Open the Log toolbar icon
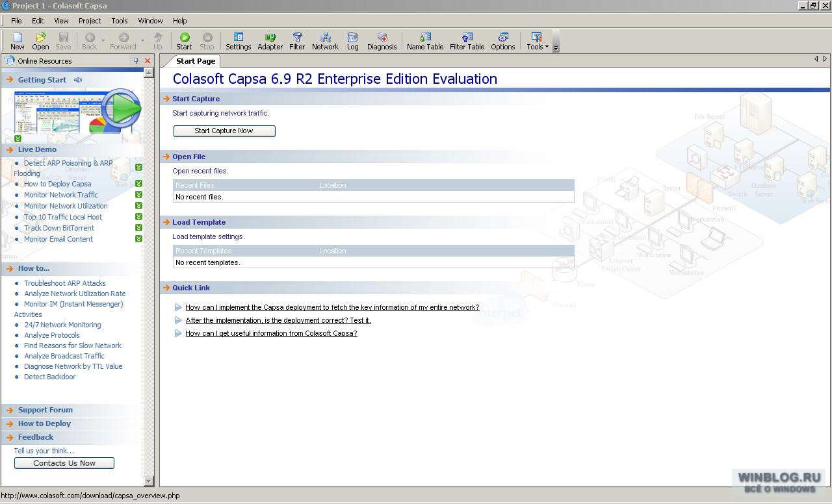 (x=352, y=42)
